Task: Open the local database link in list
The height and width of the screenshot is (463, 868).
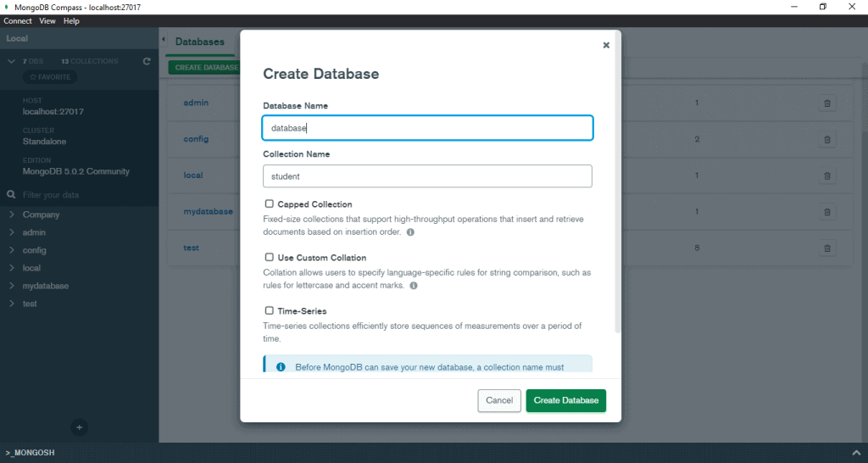Action: pos(193,176)
